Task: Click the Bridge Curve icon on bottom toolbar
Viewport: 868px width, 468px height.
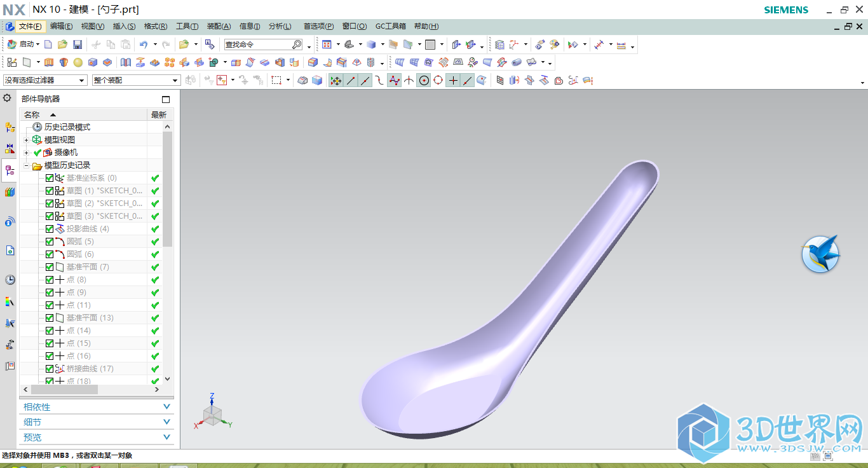Action: 573,80
